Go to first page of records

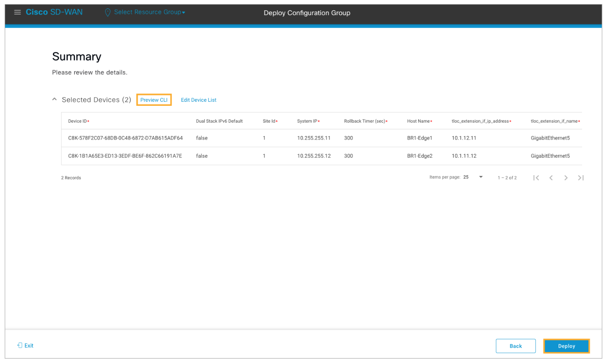[536, 178]
